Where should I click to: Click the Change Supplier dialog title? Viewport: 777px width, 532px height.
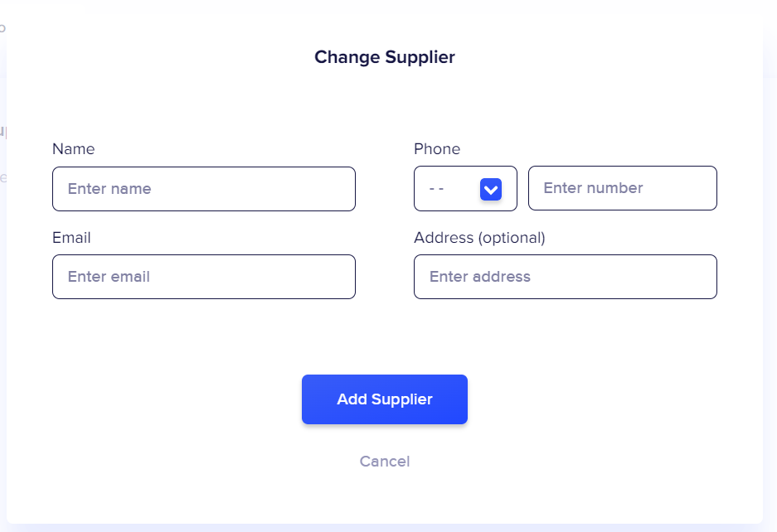click(x=385, y=57)
